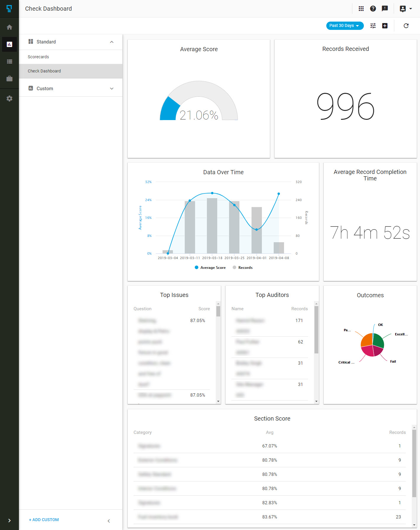
Task: Collapse the Standard section
Action: point(112,42)
